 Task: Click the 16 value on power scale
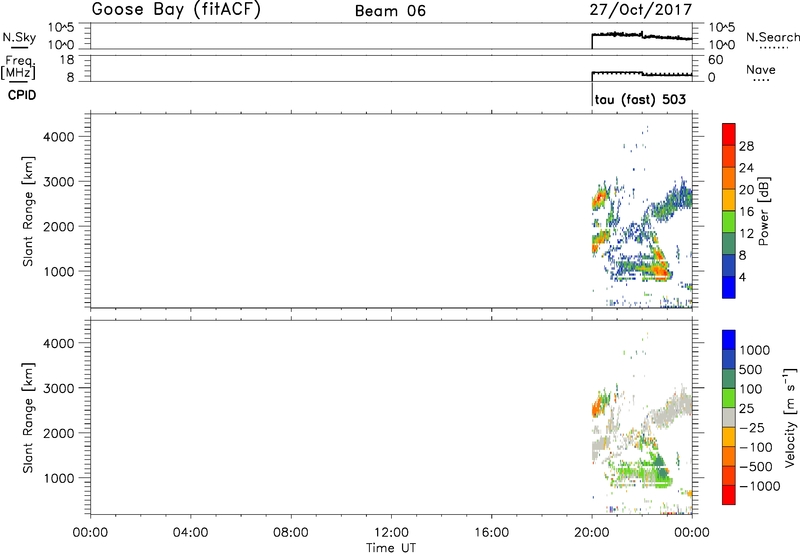point(746,212)
